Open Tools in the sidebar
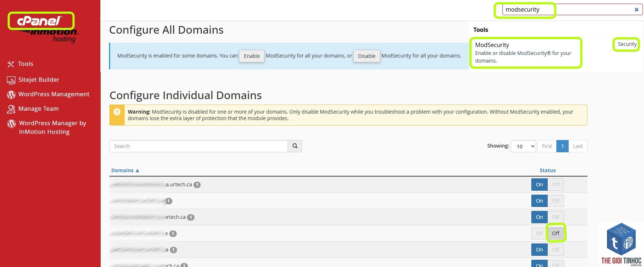644x267 pixels. (x=25, y=64)
